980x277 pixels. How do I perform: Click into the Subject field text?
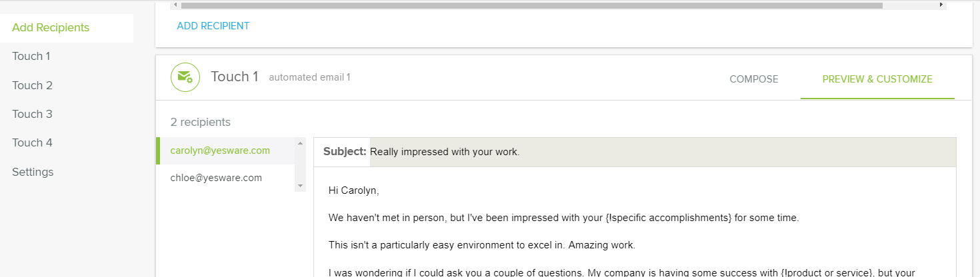coord(445,152)
